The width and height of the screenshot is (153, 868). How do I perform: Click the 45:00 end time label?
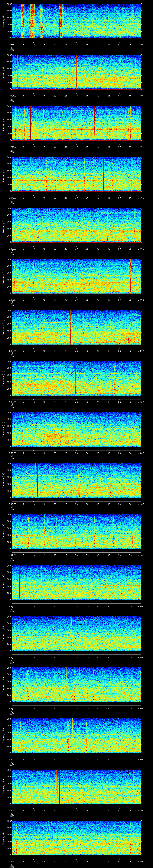point(141,708)
